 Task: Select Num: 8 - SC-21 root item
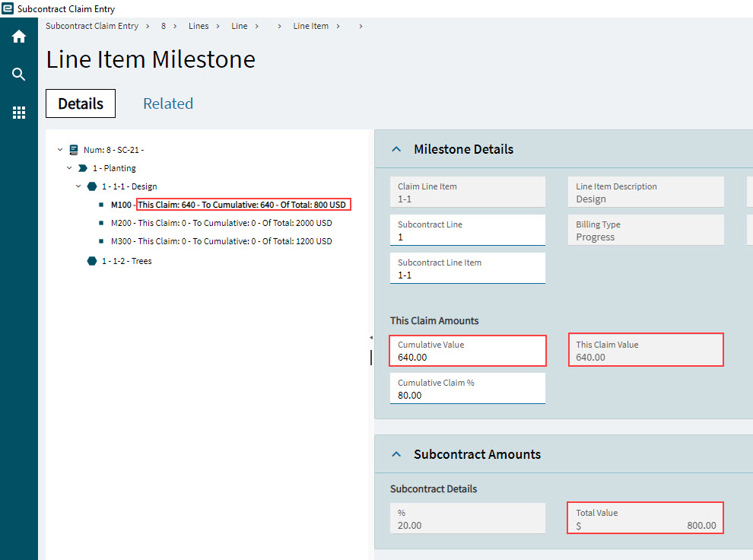113,150
